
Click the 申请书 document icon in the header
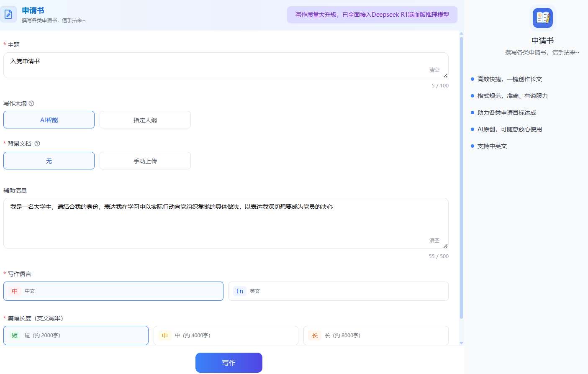pos(8,14)
